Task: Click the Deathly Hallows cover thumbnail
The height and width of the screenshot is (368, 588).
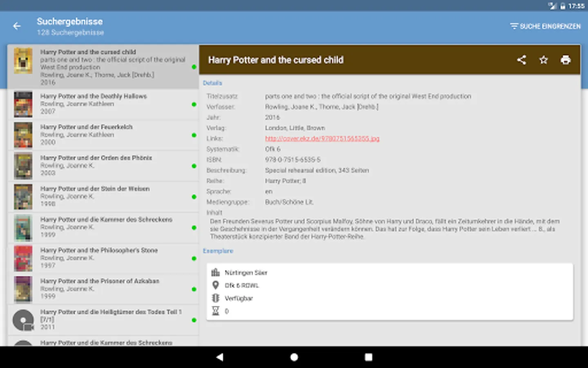Action: coord(23,105)
